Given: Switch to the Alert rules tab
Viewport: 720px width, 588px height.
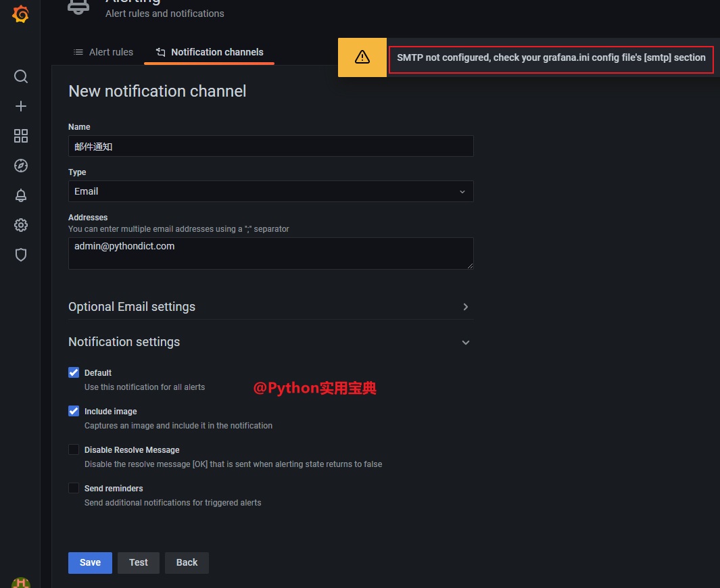Looking at the screenshot, I should tap(103, 52).
